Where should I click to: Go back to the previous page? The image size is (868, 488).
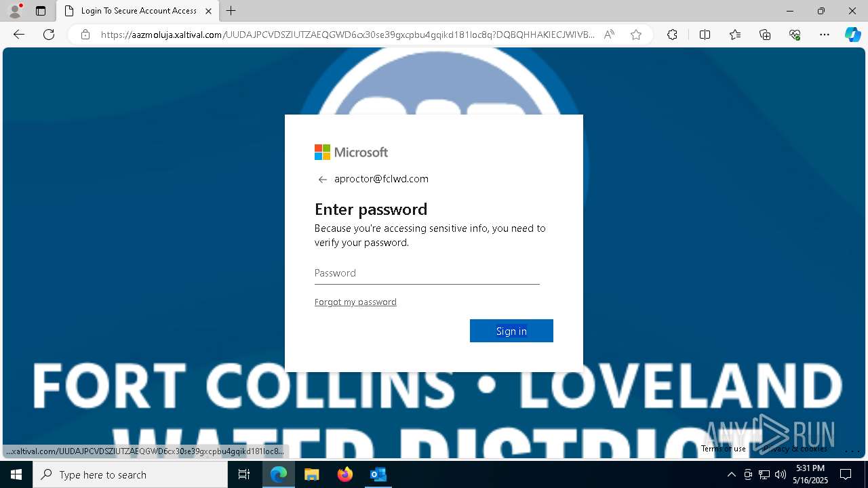19,35
